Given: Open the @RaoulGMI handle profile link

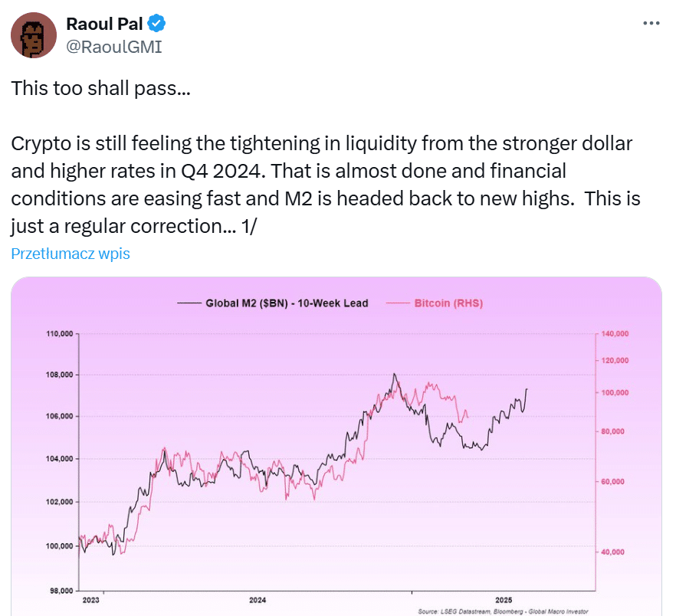Looking at the screenshot, I should (113, 47).
